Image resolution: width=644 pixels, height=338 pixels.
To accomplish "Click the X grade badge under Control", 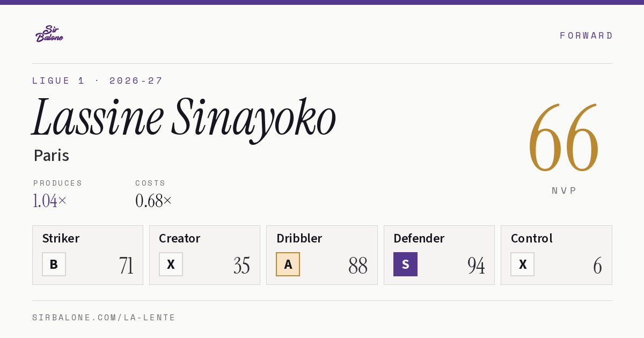I will coord(522,264).
